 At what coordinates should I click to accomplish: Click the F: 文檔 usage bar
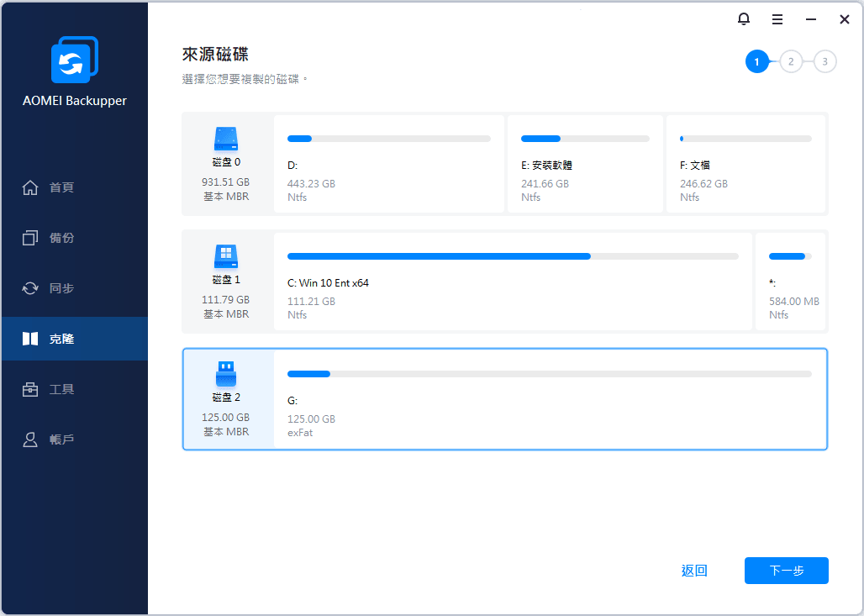pyautogui.click(x=745, y=139)
